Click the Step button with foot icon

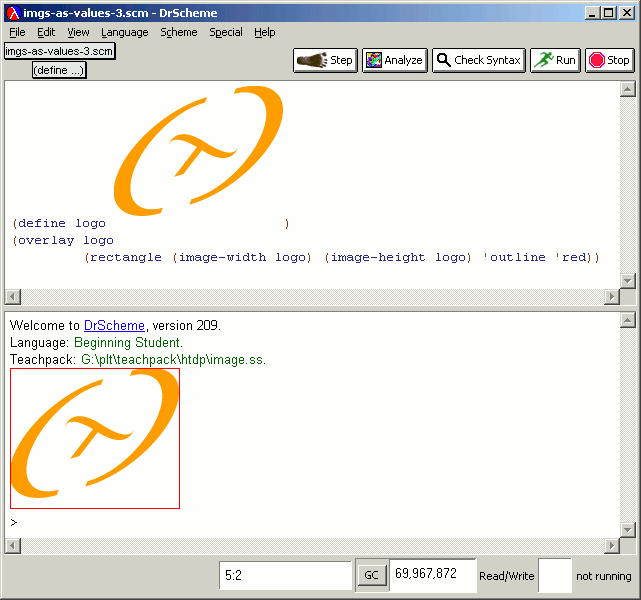[325, 60]
